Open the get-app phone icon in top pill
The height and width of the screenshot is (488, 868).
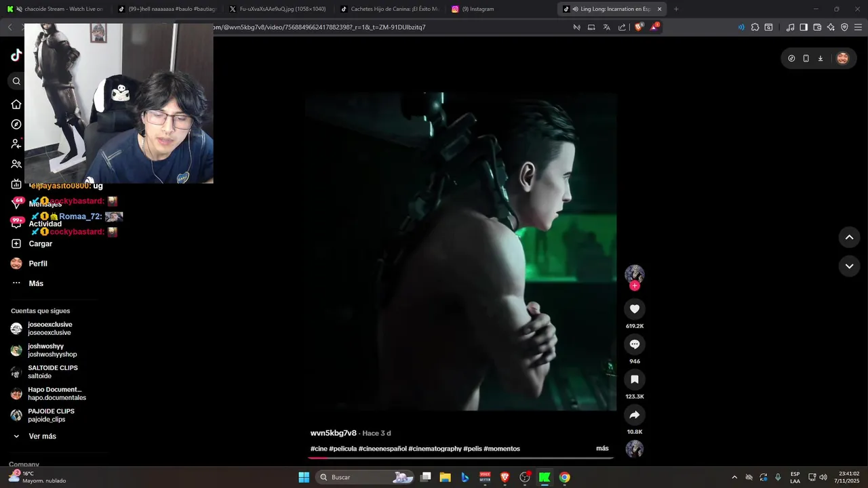(806, 58)
